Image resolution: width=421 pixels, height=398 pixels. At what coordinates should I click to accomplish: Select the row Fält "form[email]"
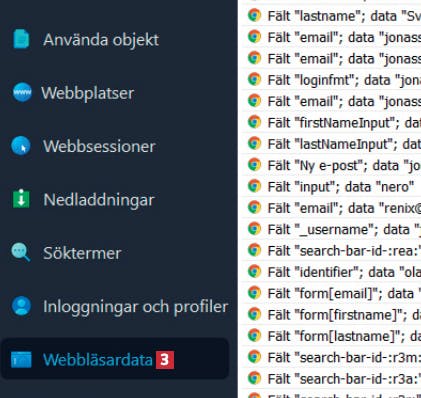331,293
